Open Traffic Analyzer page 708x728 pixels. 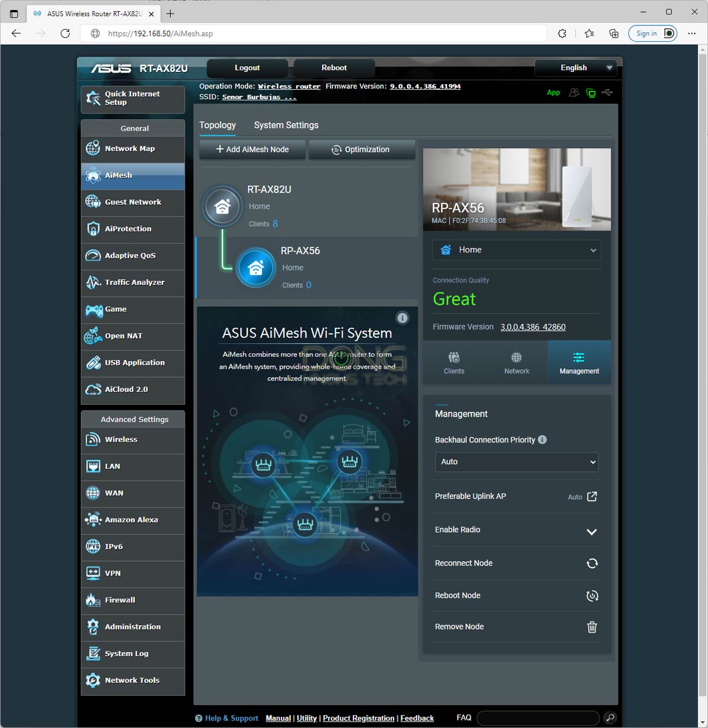click(133, 282)
